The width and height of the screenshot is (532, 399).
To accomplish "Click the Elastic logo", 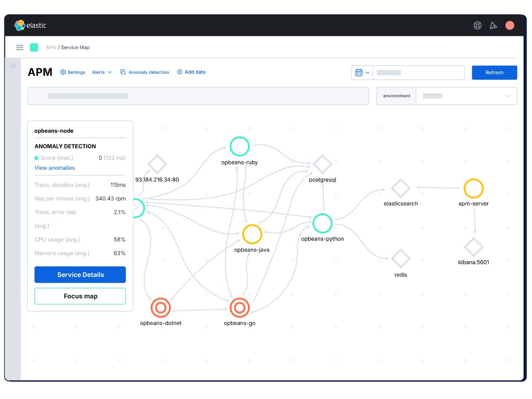I will click(x=30, y=25).
